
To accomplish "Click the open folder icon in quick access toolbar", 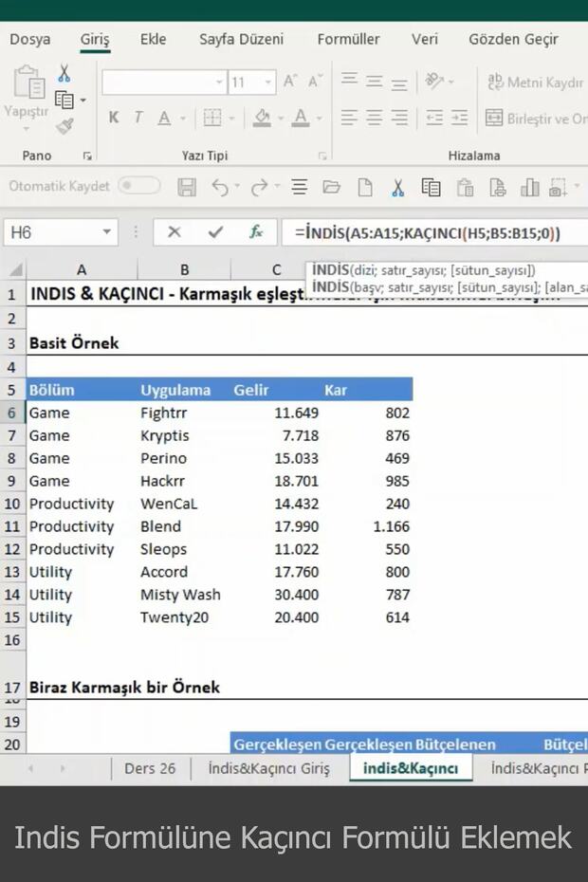I will click(x=331, y=187).
